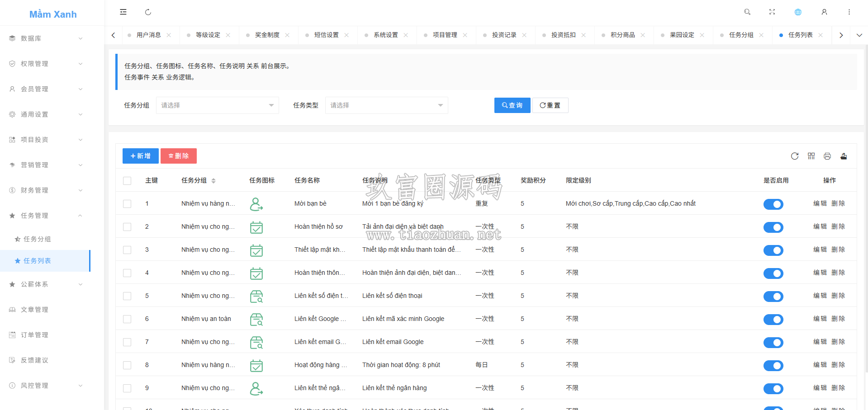868x410 pixels.
Task: Click the print icon above the table
Action: click(x=827, y=156)
